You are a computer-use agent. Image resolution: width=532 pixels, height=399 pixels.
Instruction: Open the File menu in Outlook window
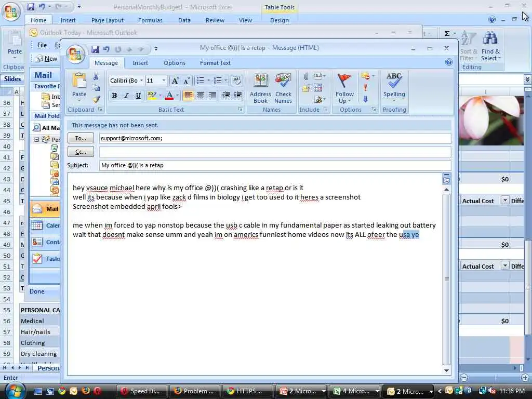[42, 45]
